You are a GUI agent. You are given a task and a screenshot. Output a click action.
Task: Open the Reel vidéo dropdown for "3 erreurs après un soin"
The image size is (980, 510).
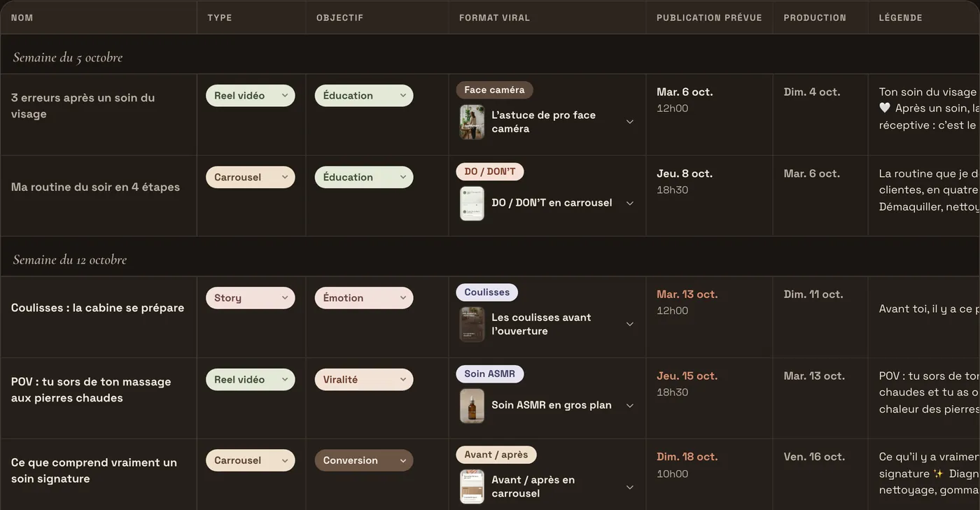click(x=250, y=96)
